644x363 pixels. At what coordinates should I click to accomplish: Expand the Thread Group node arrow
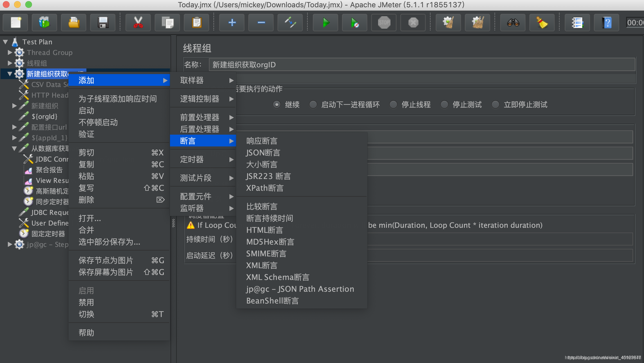(10, 52)
